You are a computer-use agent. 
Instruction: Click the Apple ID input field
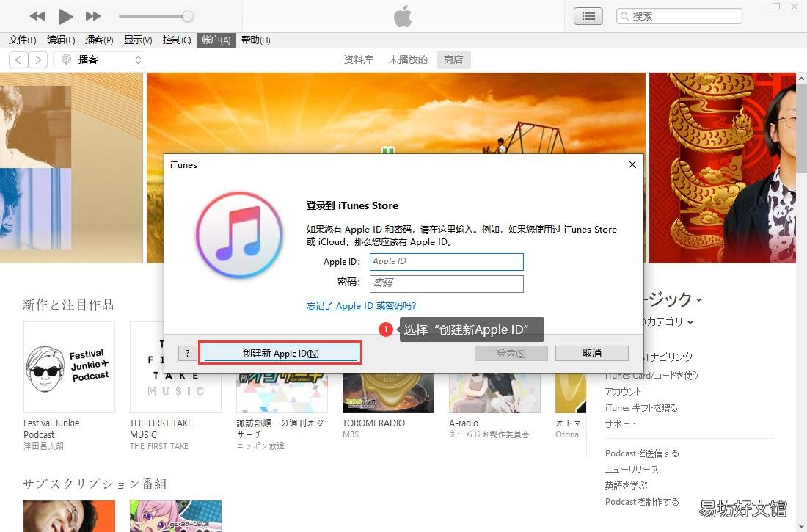[446, 262]
